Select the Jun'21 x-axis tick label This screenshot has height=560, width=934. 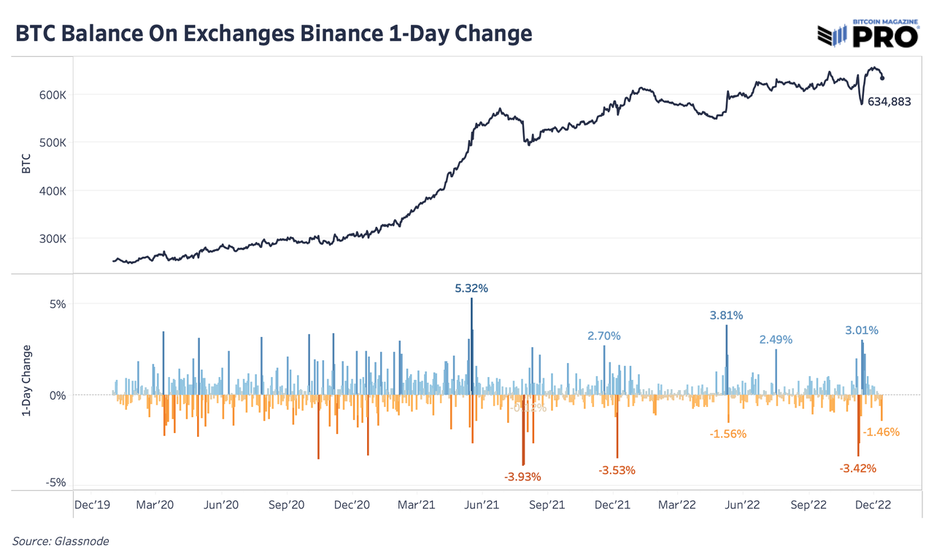[482, 505]
